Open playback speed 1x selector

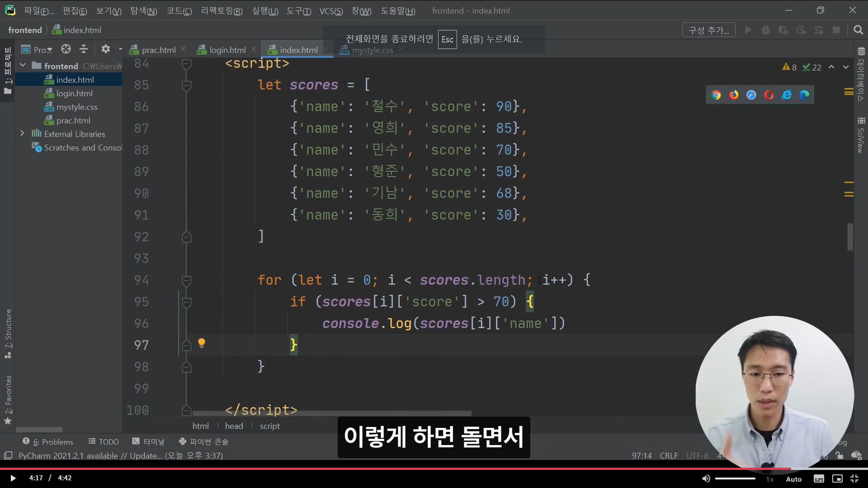tap(770, 479)
